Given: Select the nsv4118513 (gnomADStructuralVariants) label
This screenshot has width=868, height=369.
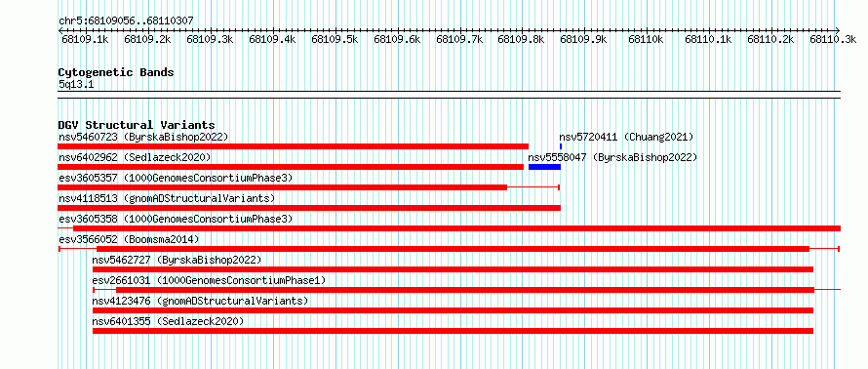Looking at the screenshot, I should coord(167,198).
